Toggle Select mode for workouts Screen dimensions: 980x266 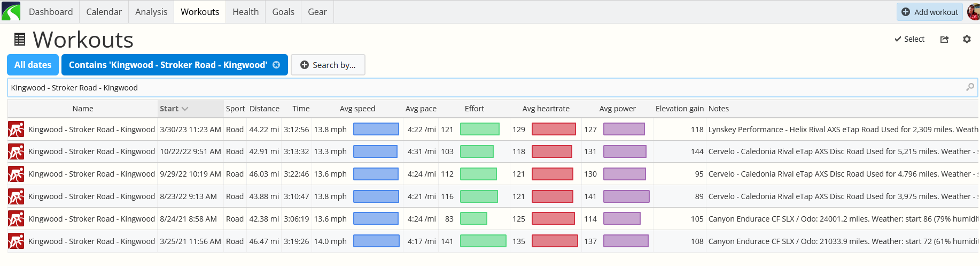[x=909, y=39]
